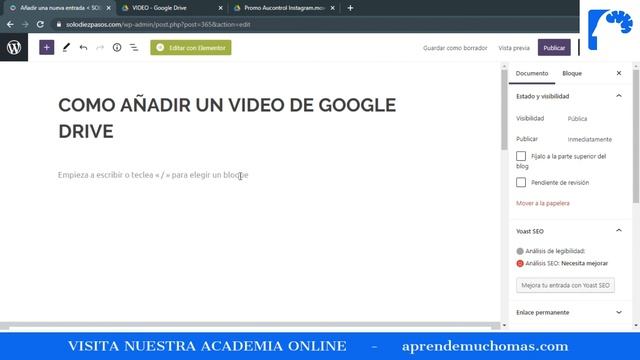Select the Añadir una nueva entrada tab
The image size is (640, 360).
59,8
